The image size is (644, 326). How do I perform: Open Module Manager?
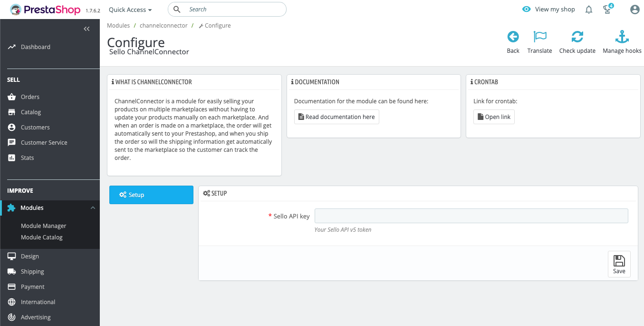coord(44,226)
